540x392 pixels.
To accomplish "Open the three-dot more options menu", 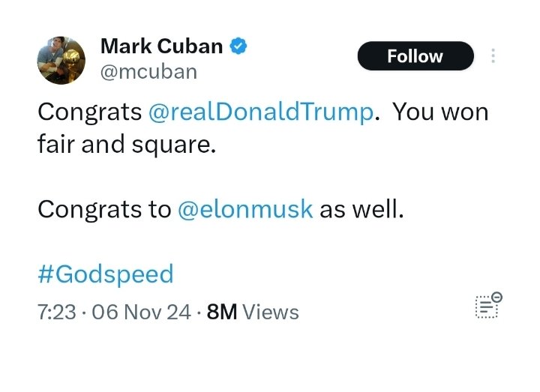I will tap(493, 56).
